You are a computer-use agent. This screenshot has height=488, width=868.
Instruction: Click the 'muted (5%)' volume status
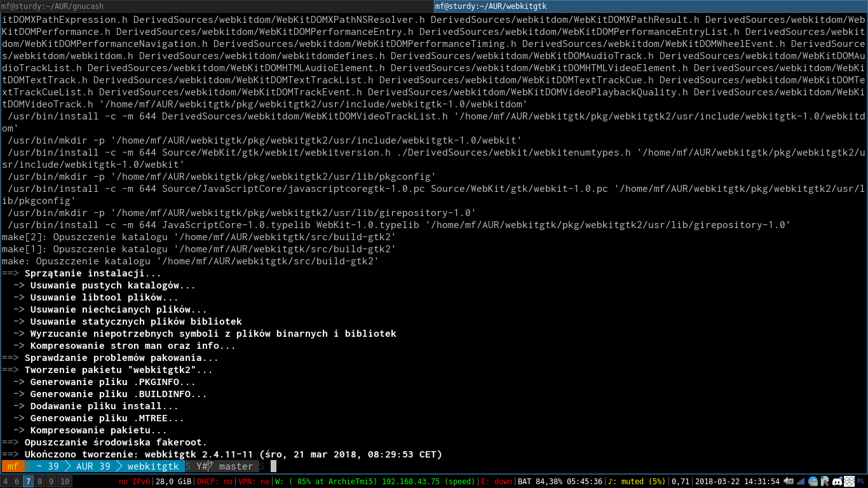tap(637, 482)
